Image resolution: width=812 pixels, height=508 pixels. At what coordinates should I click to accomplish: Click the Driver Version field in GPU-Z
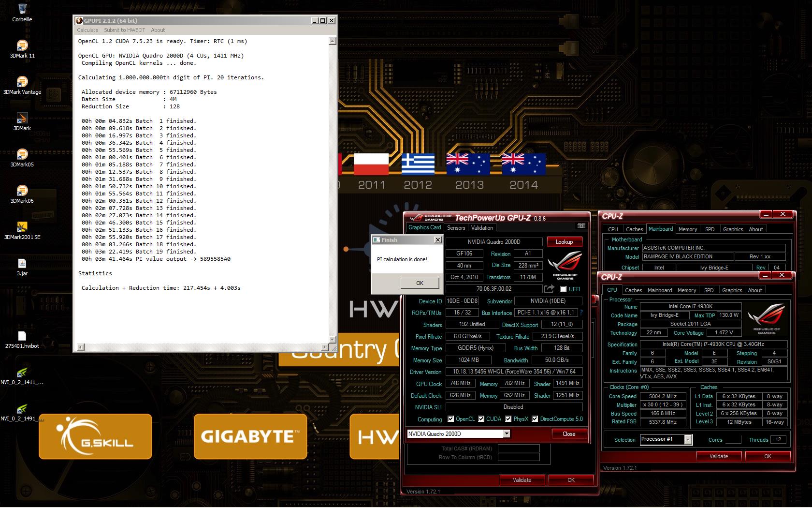click(514, 372)
